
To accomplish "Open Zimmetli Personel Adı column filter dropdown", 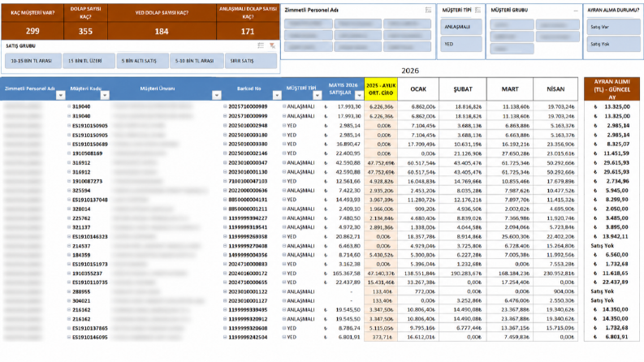I will [x=60, y=95].
